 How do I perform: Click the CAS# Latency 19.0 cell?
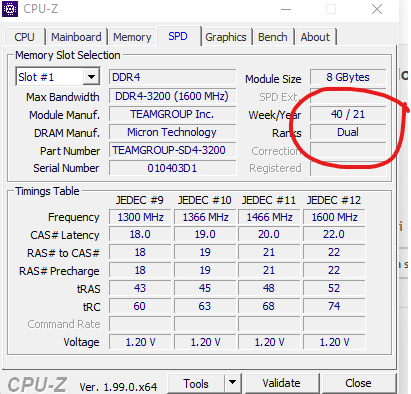click(205, 234)
